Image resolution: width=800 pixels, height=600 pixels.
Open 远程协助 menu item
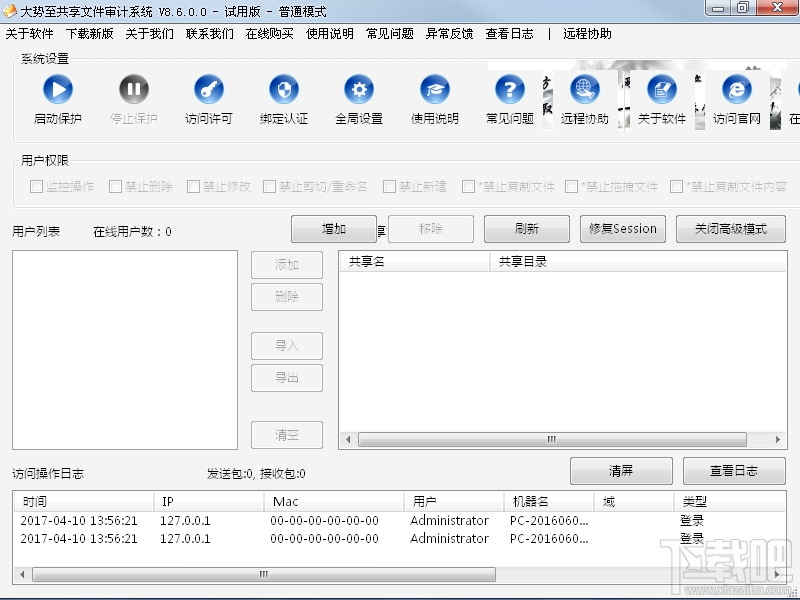pos(587,34)
